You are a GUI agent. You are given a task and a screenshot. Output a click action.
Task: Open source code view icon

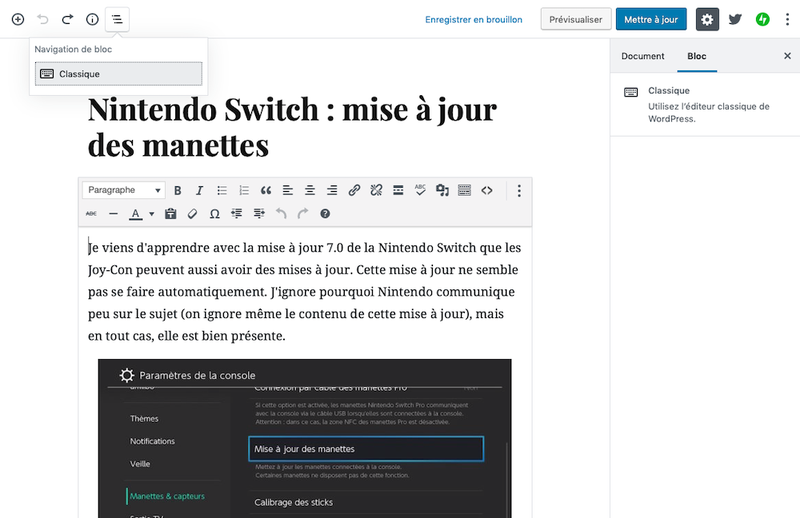pyautogui.click(x=487, y=190)
